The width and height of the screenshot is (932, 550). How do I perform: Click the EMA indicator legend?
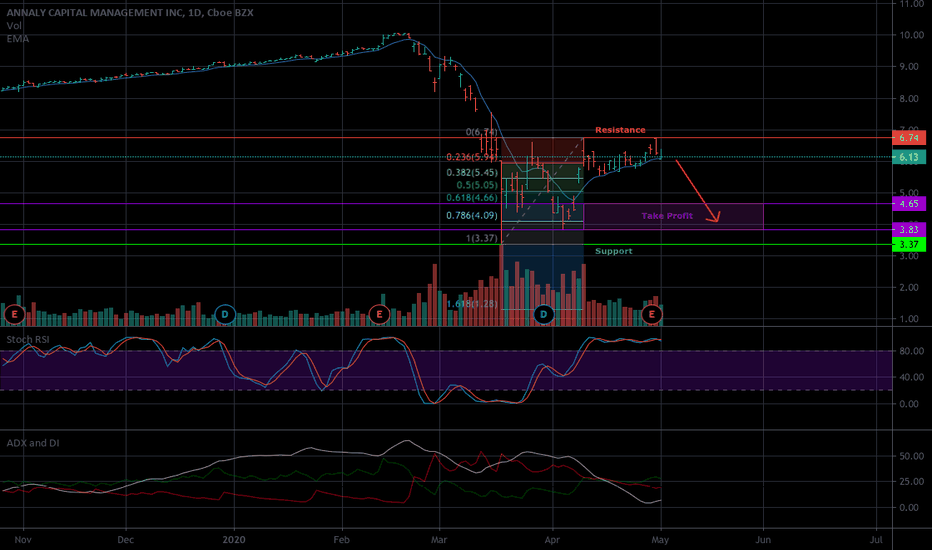[x=18, y=39]
